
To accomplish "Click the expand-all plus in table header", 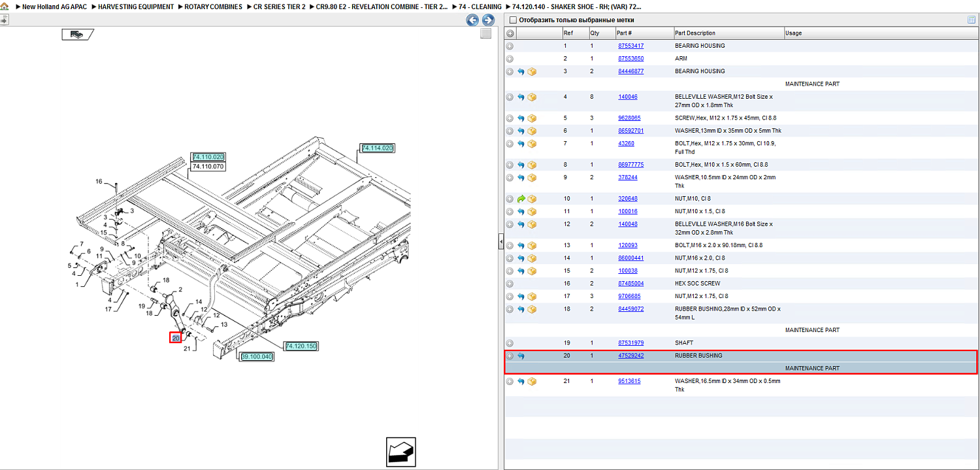I will (510, 33).
